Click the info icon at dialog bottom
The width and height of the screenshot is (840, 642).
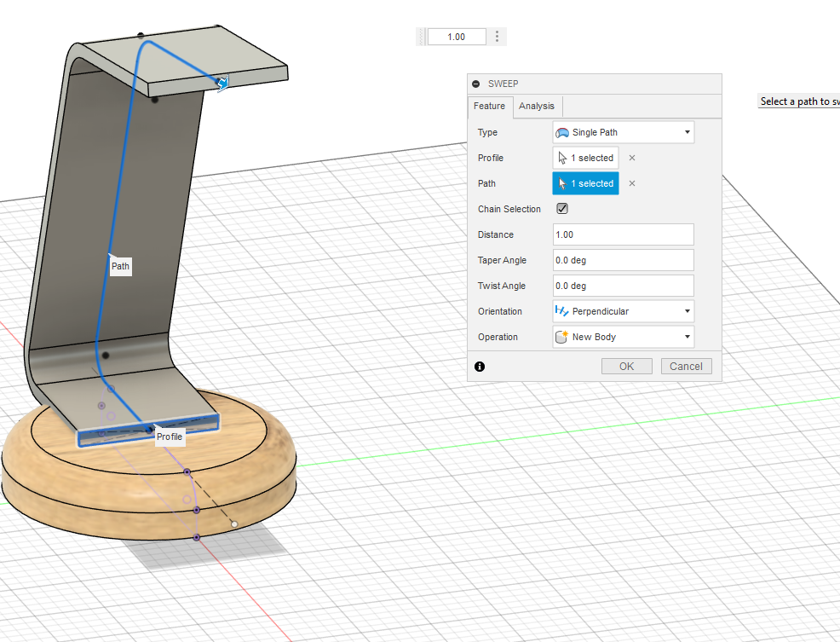[480, 367]
